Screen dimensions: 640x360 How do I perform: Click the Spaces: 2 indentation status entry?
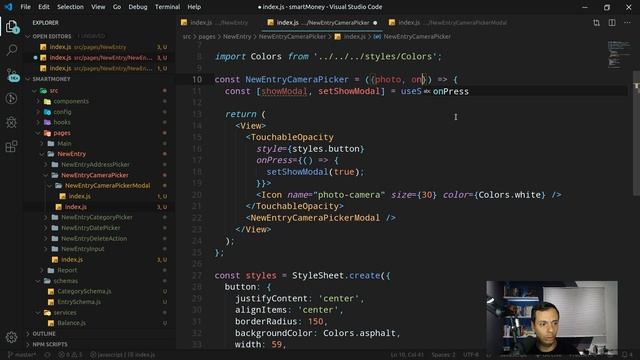click(x=443, y=355)
